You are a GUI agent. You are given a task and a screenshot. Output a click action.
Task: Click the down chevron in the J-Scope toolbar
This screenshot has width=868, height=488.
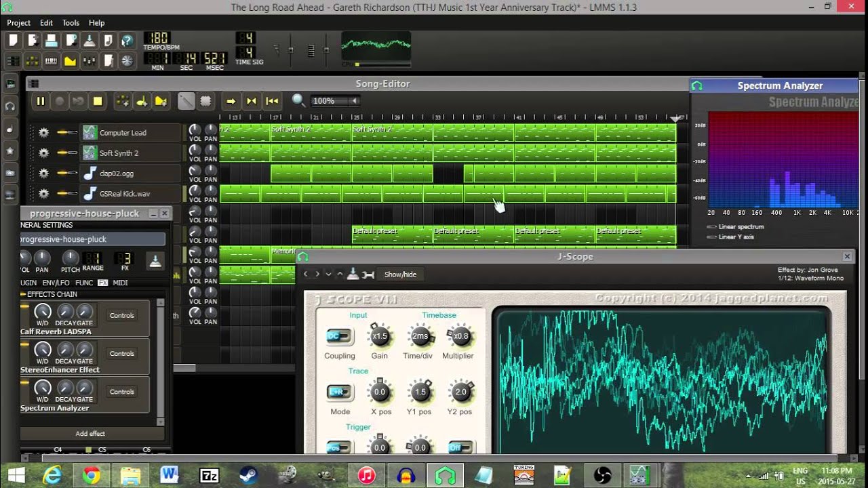tap(329, 274)
